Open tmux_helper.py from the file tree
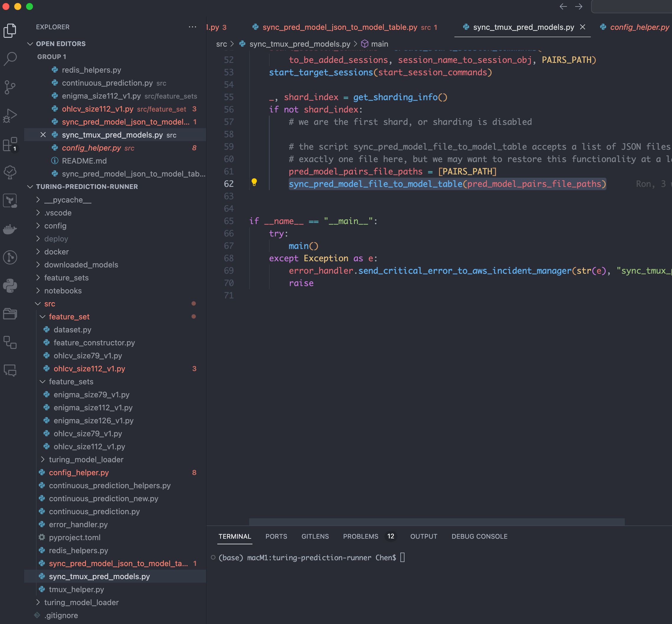 click(76, 589)
